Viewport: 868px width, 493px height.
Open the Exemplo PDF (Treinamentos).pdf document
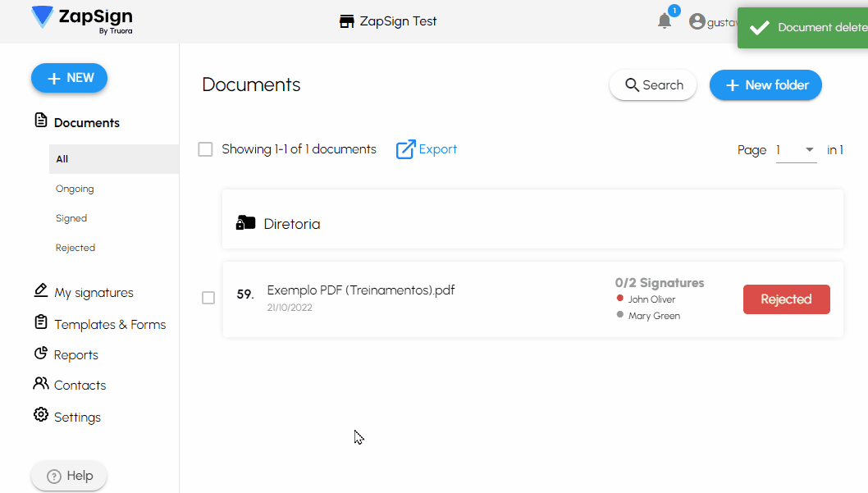362,290
